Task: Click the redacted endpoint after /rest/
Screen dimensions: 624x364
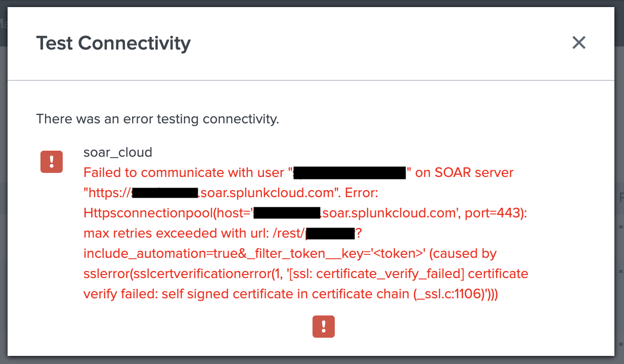Action: [330, 234]
